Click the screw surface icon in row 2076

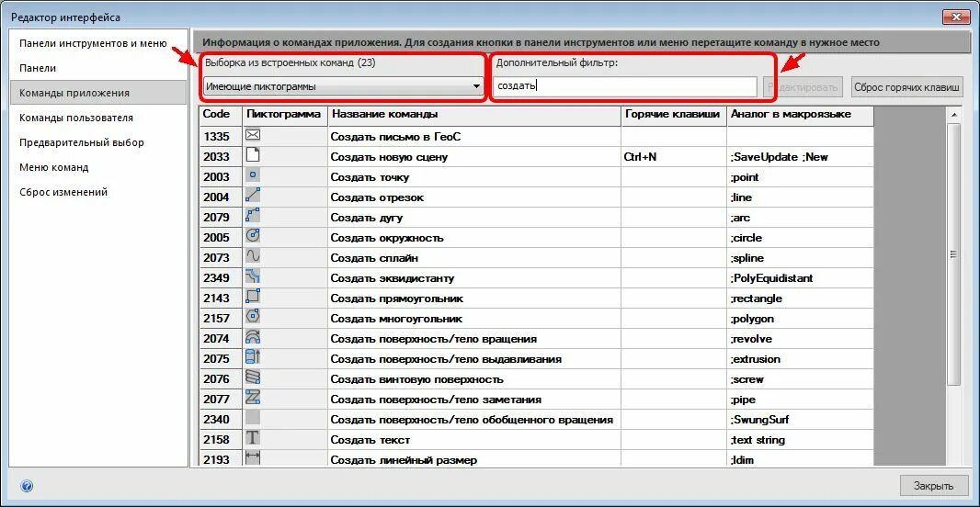253,377
